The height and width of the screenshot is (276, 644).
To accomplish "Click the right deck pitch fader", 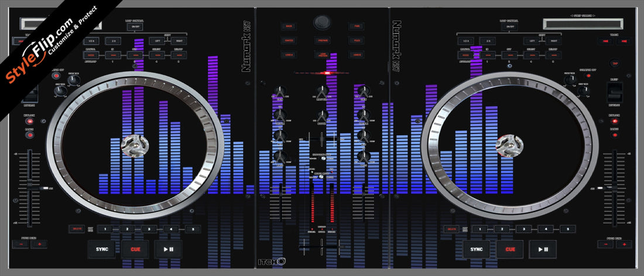I will (x=615, y=187).
